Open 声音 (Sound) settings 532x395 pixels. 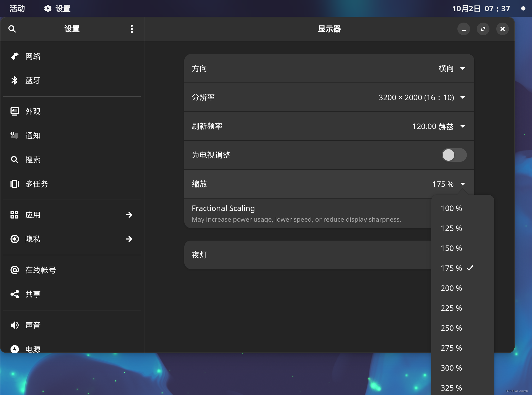pos(33,325)
